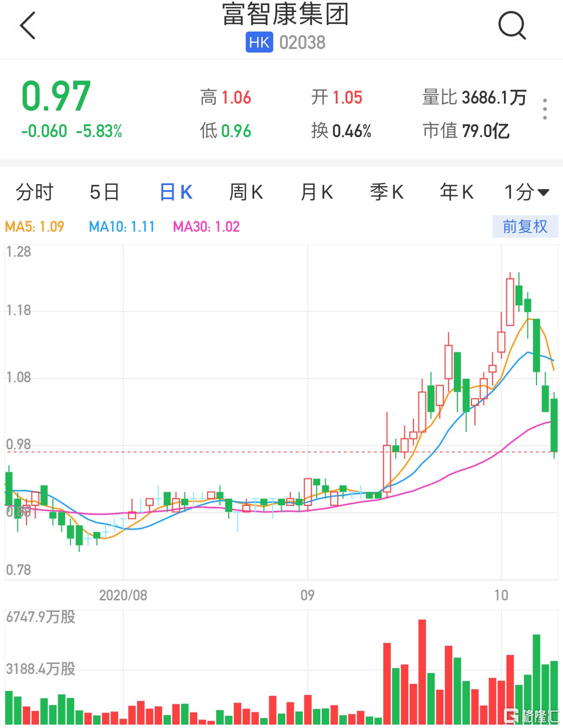The width and height of the screenshot is (563, 728).
Task: Tap the 富智康集团 stock title
Action: coord(285,14)
